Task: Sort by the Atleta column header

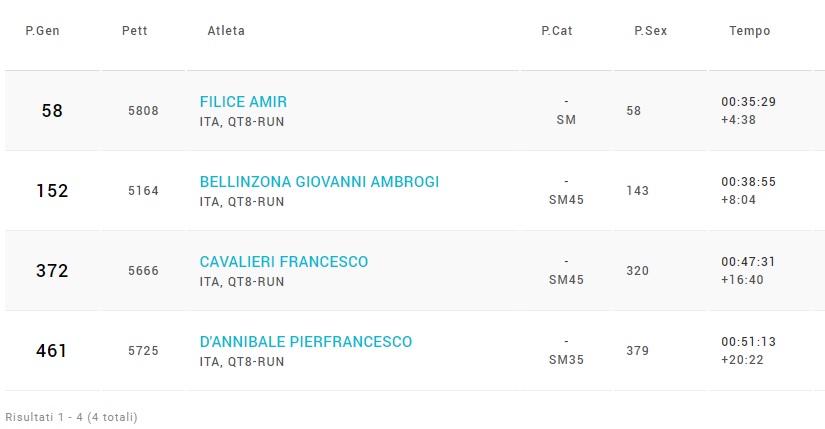Action: 226,31
